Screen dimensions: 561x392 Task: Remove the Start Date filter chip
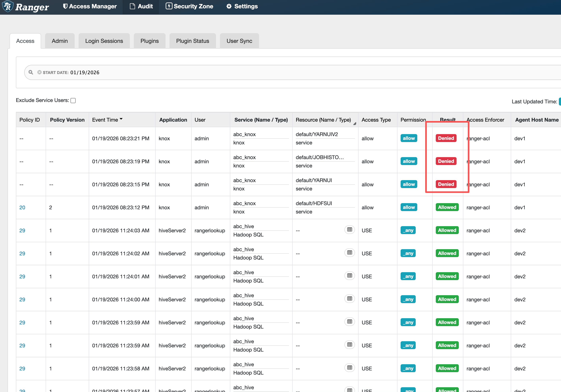tap(39, 72)
